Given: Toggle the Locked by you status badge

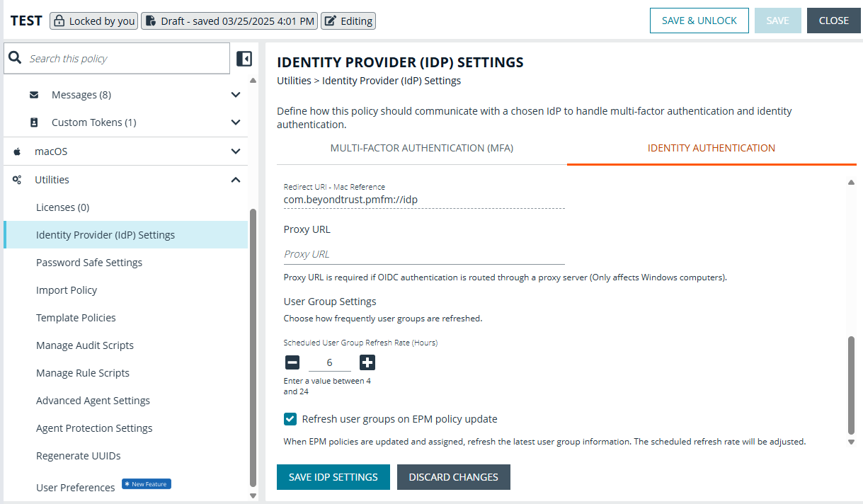Looking at the screenshot, I should click(x=93, y=21).
